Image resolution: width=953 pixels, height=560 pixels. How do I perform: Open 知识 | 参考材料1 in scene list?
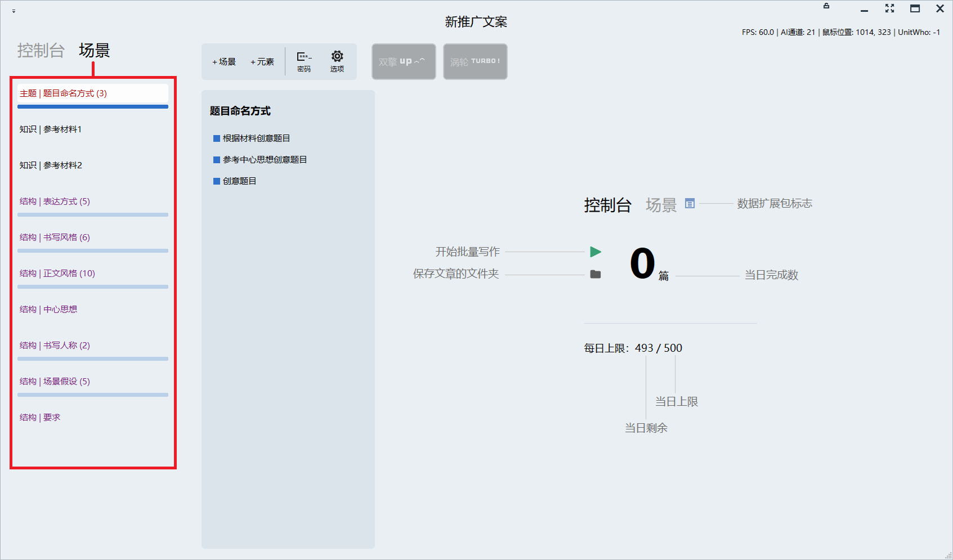[51, 129]
